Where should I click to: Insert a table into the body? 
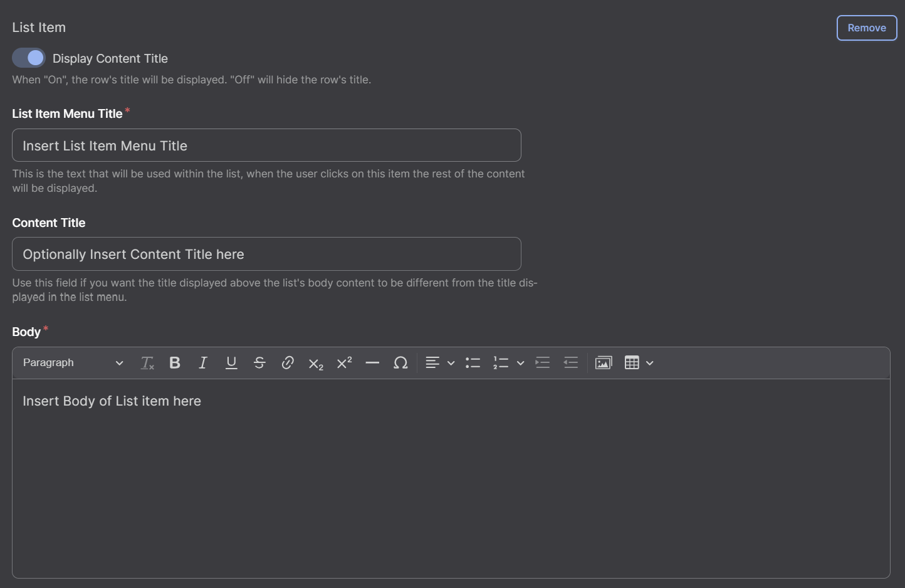click(x=632, y=363)
